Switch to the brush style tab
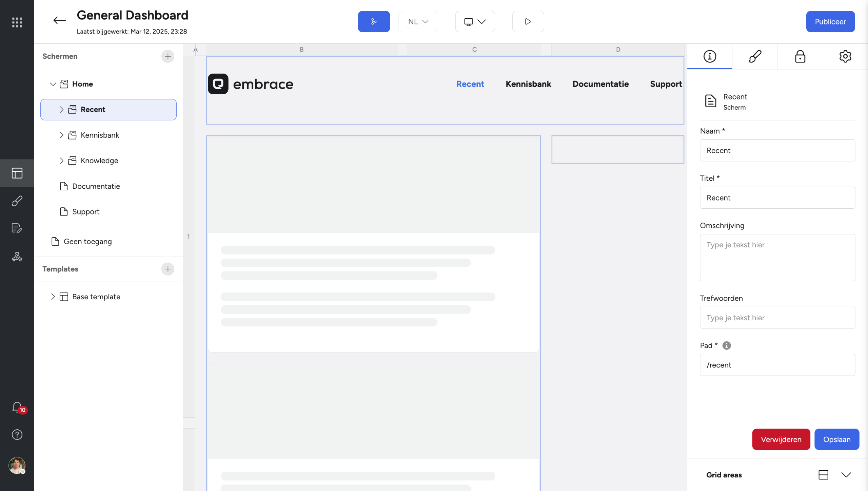 pos(755,56)
